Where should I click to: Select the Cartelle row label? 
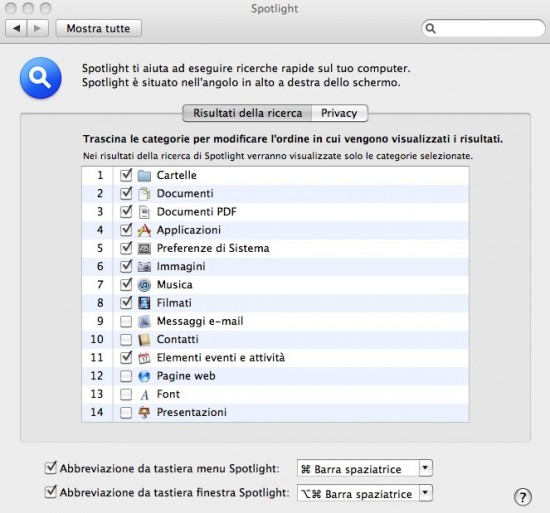click(176, 175)
